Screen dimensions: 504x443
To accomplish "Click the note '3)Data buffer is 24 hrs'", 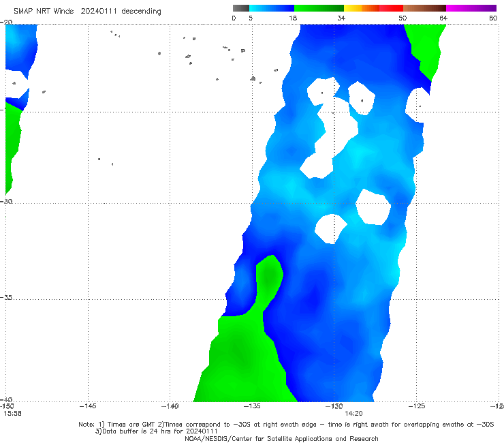I will click(x=156, y=431).
